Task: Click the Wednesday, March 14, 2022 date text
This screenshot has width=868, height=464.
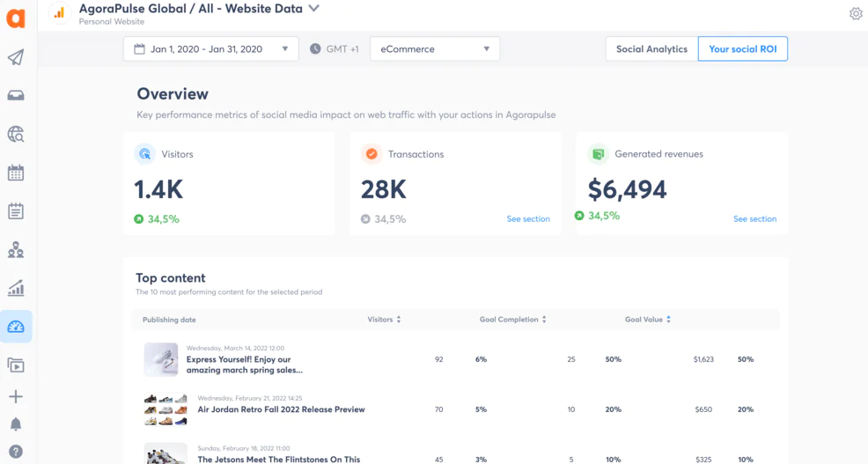Action: click(x=235, y=349)
